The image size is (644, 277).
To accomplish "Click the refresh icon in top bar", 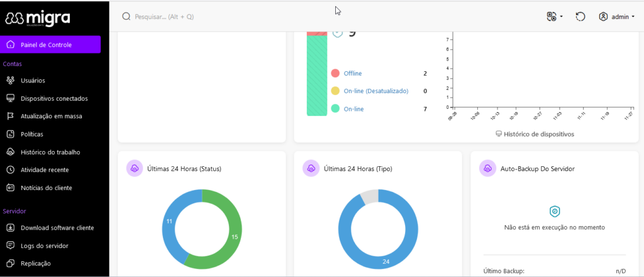I will tap(580, 16).
